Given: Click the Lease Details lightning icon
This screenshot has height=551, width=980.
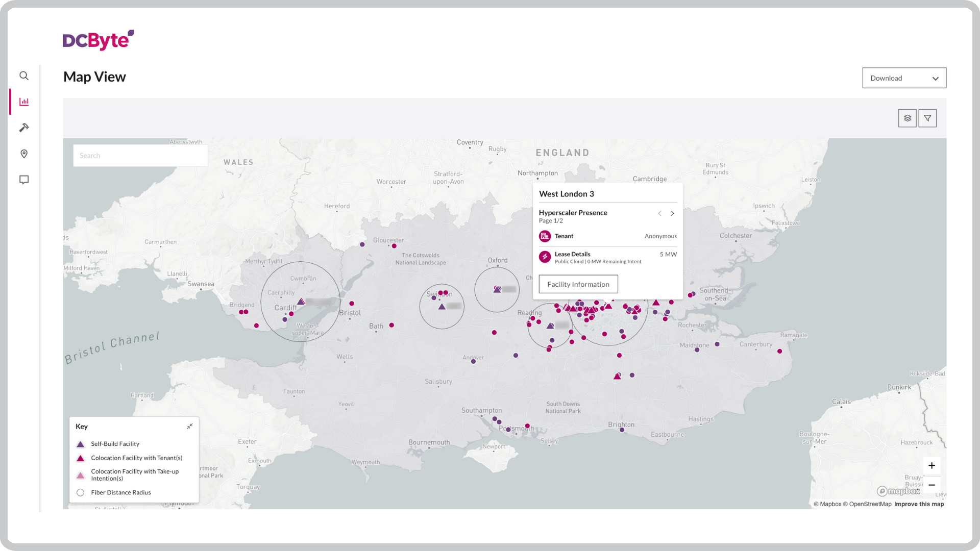Looking at the screenshot, I should tap(544, 257).
